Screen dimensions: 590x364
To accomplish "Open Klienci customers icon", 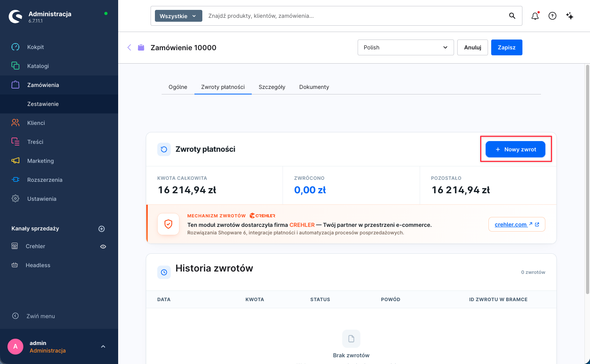I will click(15, 123).
